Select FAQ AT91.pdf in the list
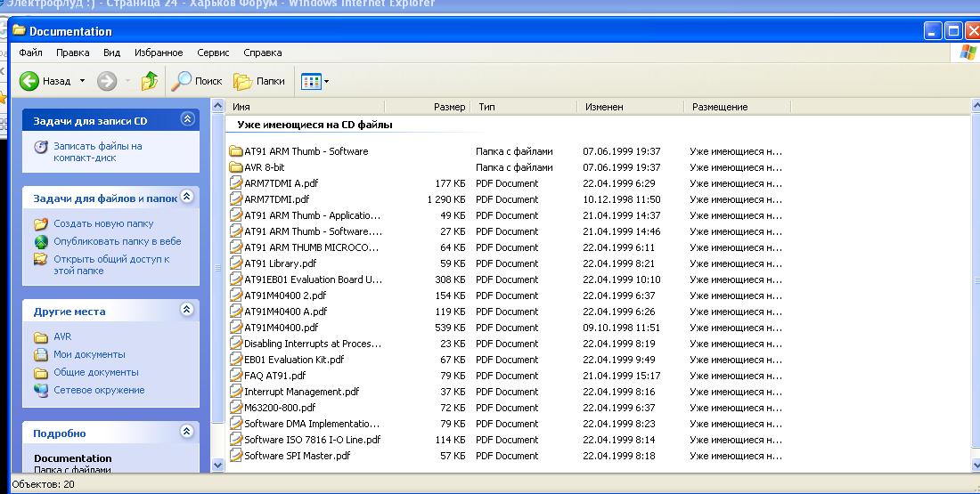Viewport: 980px width, 494px height. pos(275,376)
